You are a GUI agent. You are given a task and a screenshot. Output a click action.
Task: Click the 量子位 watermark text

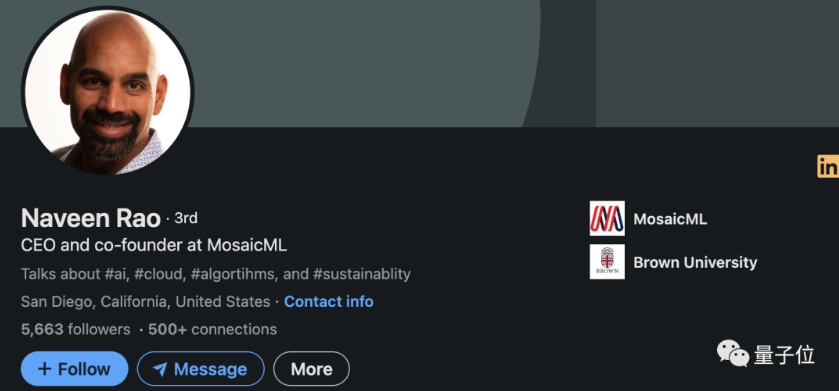pos(784,355)
